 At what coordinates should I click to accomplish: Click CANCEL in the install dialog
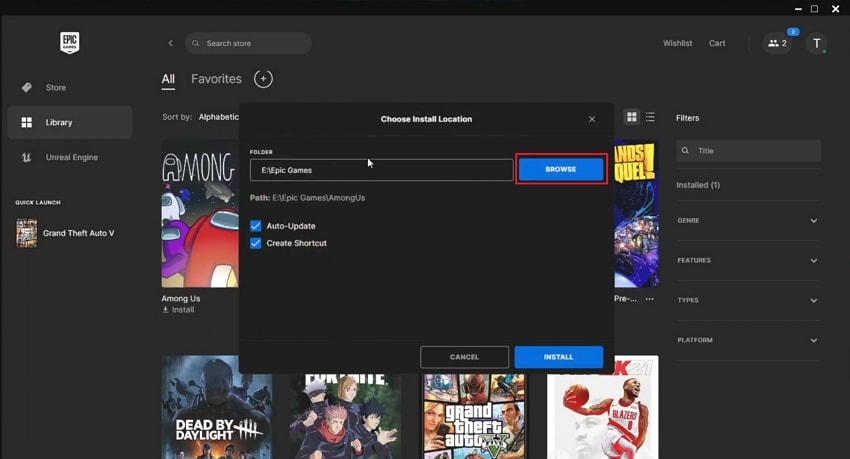[x=465, y=357]
